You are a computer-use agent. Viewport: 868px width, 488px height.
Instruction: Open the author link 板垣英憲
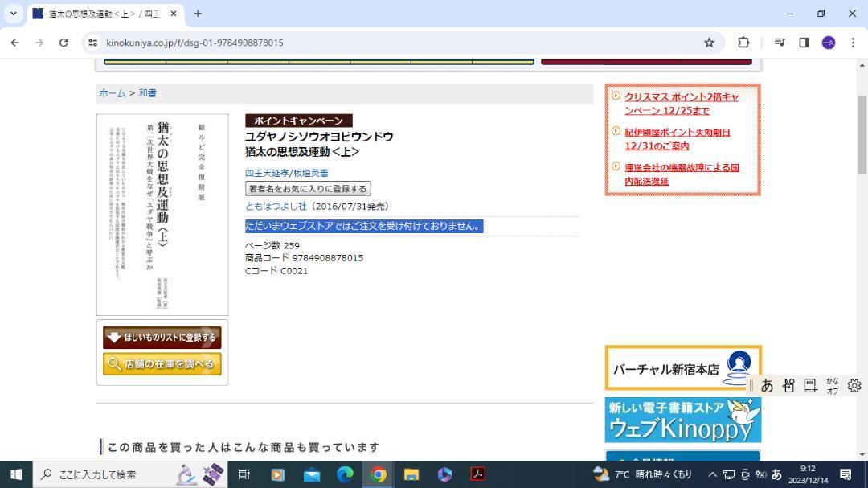310,174
